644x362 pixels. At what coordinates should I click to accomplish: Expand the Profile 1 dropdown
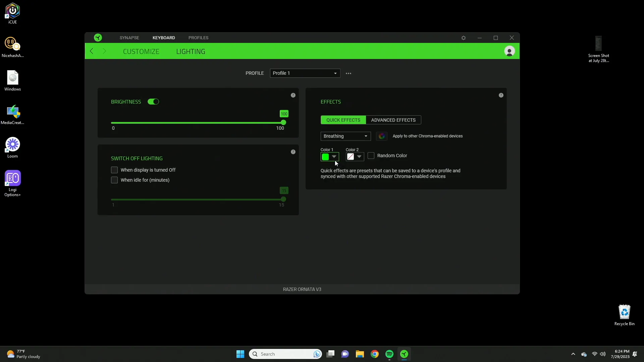(305, 73)
